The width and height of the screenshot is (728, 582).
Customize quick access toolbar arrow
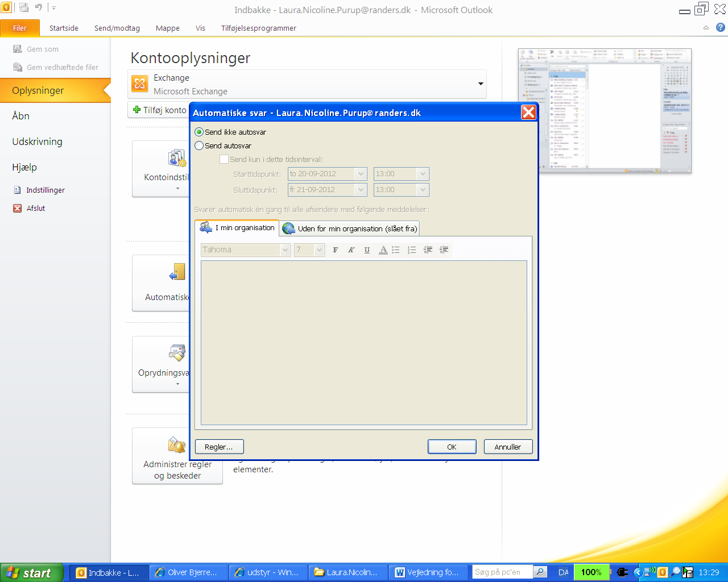coord(53,8)
